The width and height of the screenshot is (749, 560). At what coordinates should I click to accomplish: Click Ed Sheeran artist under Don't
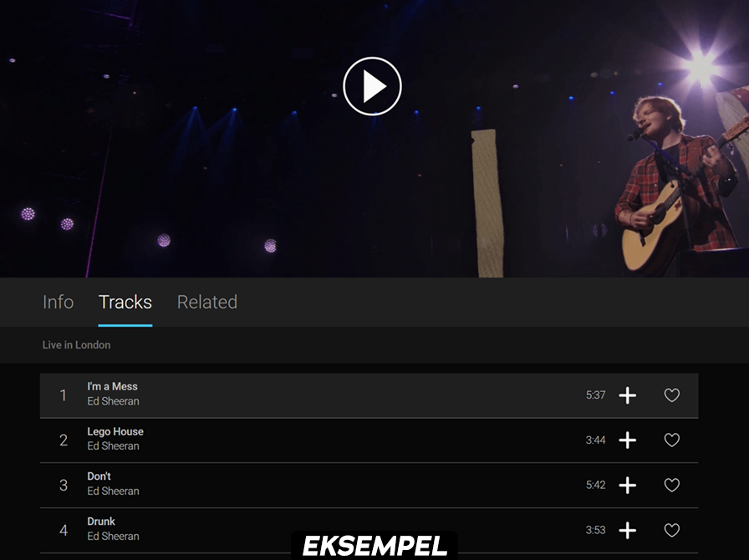pos(113,491)
